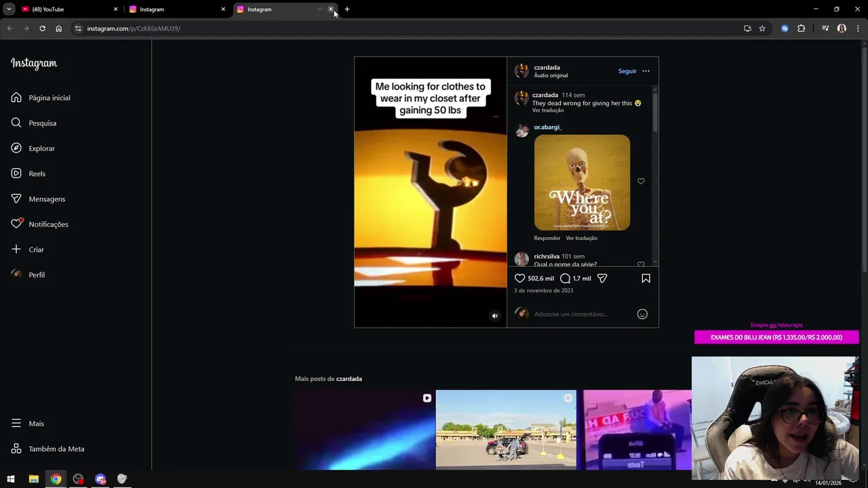Open Discord from taskbar
Screen dimensions: 868x488
pyautogui.click(x=100, y=479)
